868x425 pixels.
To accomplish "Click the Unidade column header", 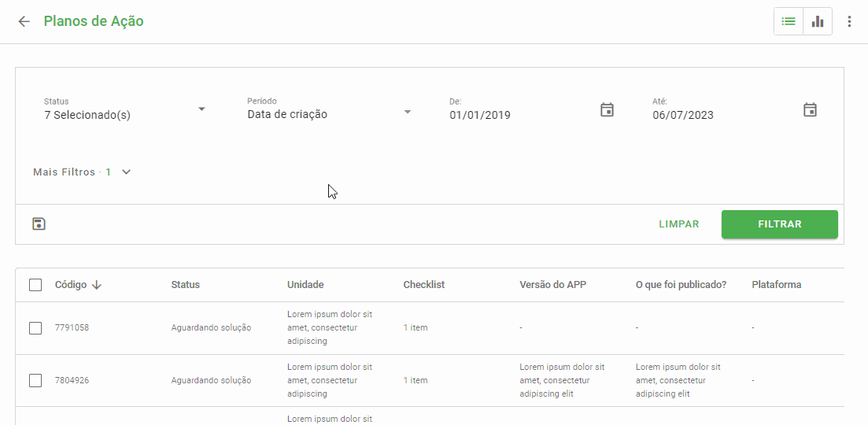I will click(305, 285).
